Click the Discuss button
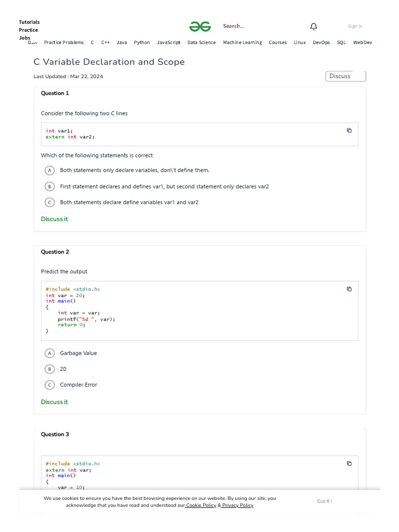The image size is (399, 532). coord(345,76)
